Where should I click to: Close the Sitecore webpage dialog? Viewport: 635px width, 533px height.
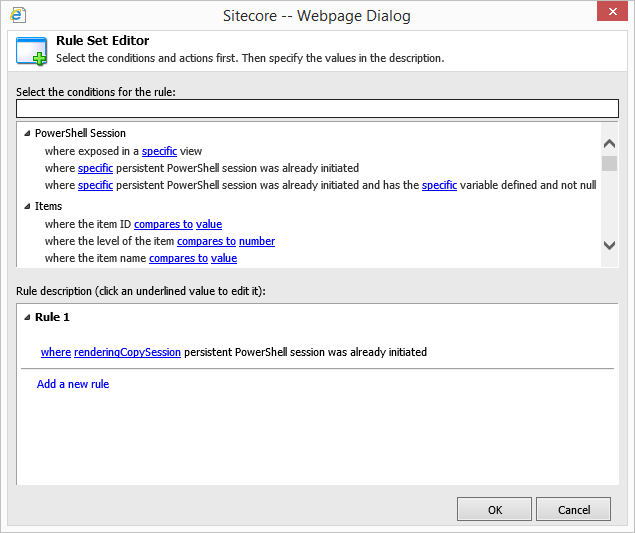point(610,12)
